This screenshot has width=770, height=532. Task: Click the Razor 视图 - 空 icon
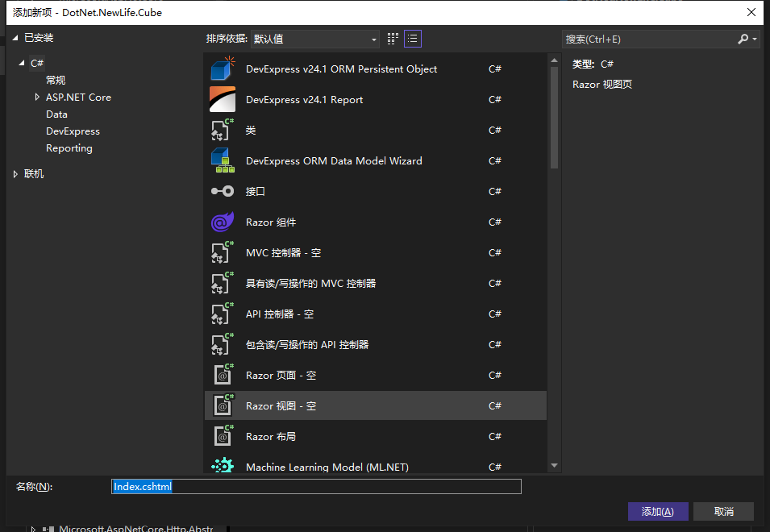(x=224, y=406)
